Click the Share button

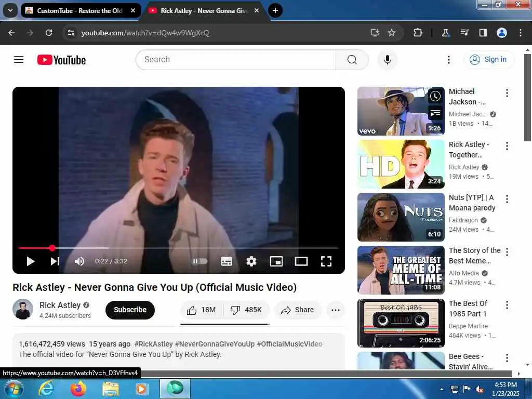298,310
